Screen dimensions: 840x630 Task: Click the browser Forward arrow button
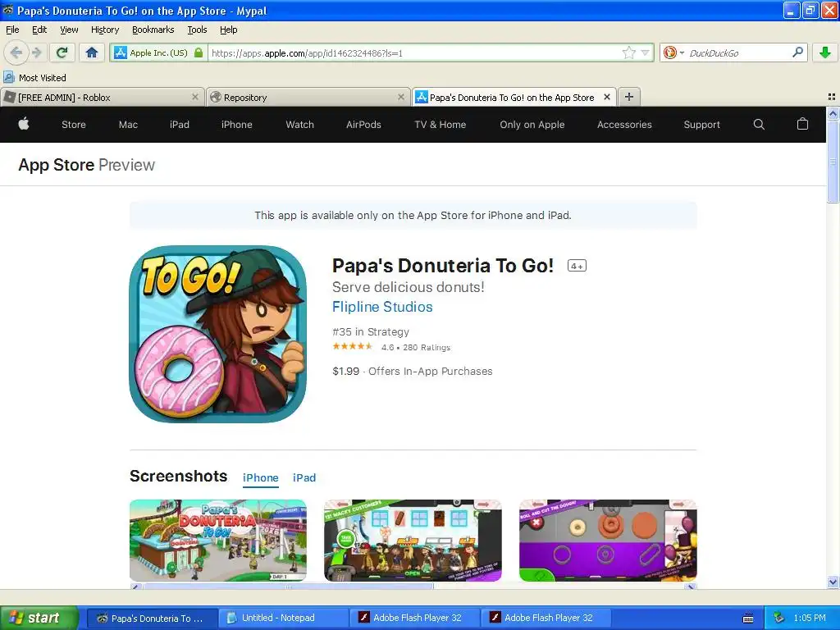click(x=37, y=52)
